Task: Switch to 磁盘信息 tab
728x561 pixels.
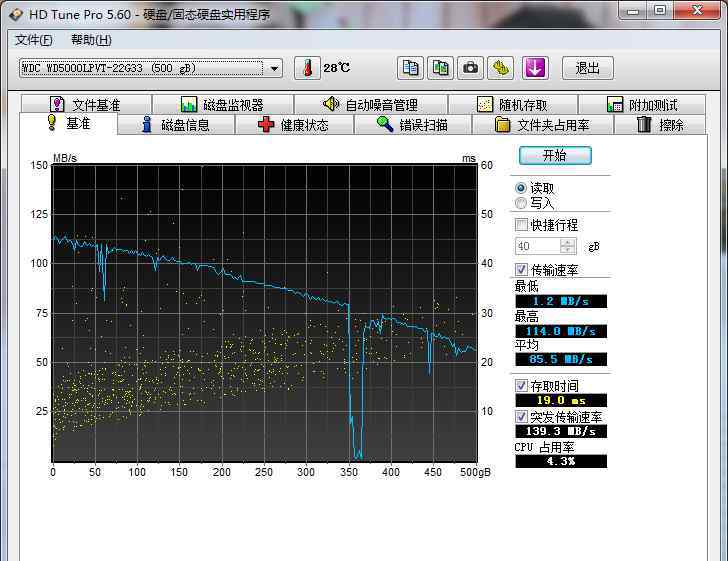Action: pos(176,124)
